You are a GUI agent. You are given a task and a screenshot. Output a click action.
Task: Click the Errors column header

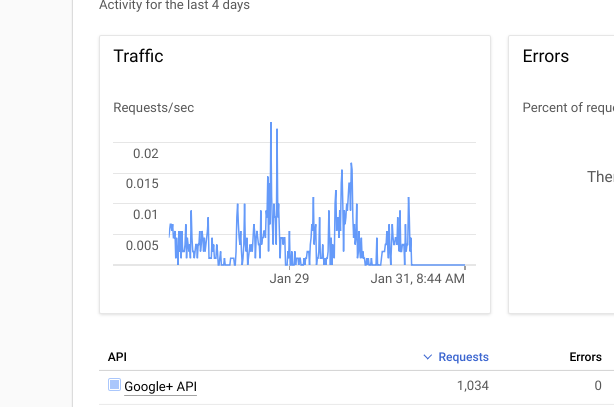(585, 357)
